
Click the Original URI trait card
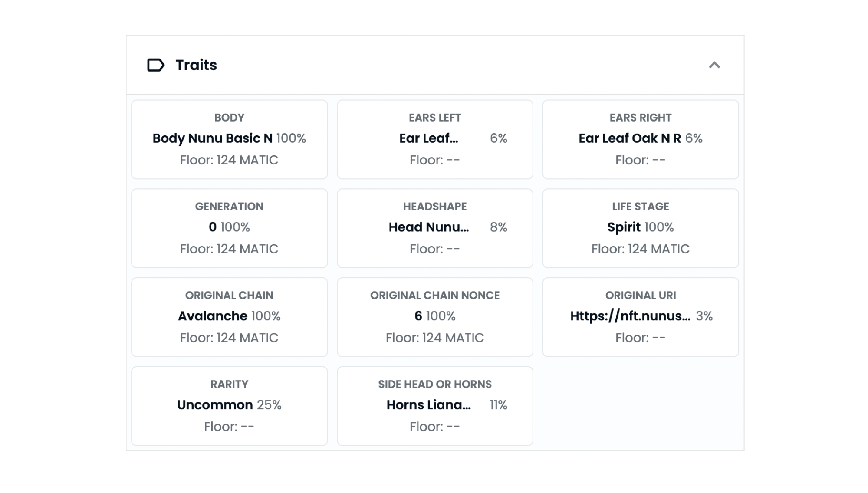641,317
